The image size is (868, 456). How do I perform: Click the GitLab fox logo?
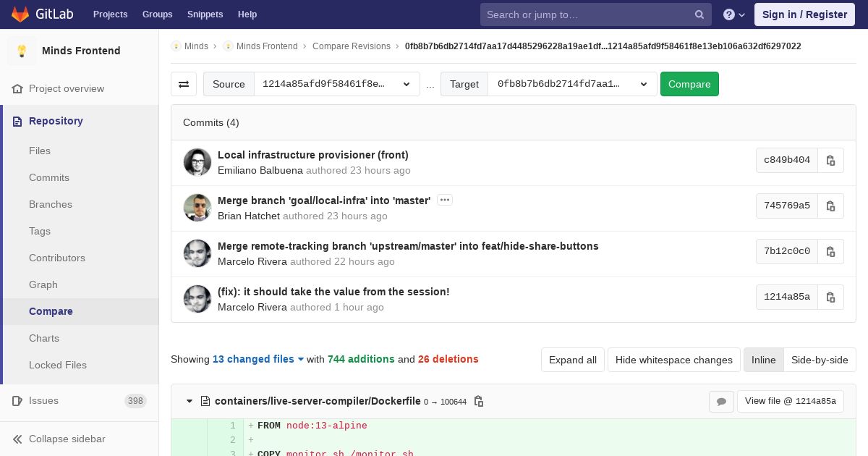[x=20, y=14]
